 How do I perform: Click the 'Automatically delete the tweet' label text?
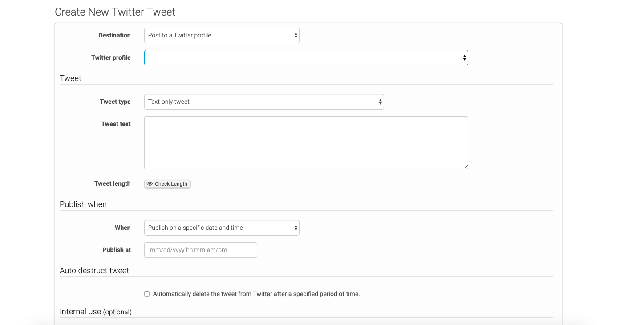point(256,294)
